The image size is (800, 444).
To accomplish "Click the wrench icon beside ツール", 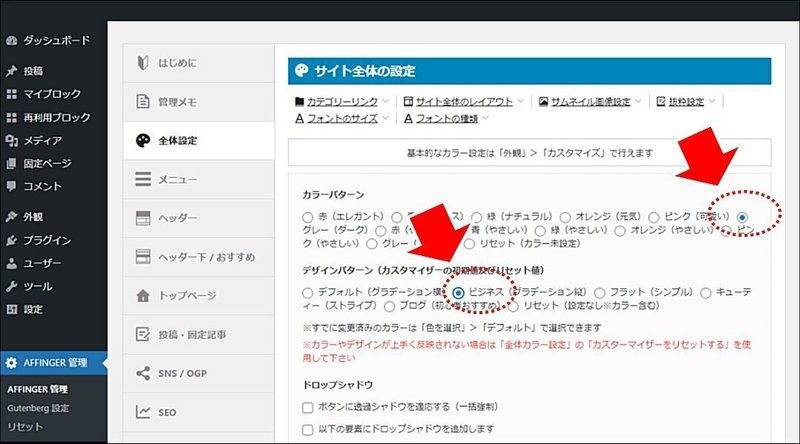I will (11, 286).
